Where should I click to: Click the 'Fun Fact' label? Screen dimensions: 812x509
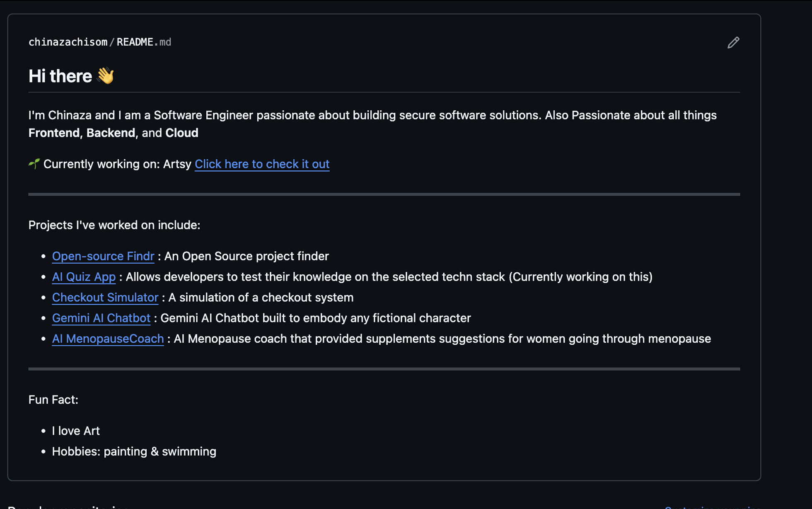pyautogui.click(x=53, y=400)
